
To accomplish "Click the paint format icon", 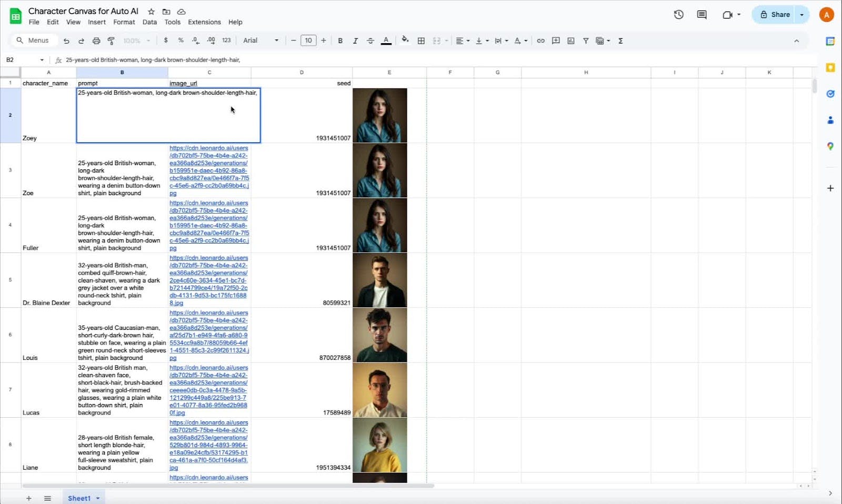I will pyautogui.click(x=111, y=41).
